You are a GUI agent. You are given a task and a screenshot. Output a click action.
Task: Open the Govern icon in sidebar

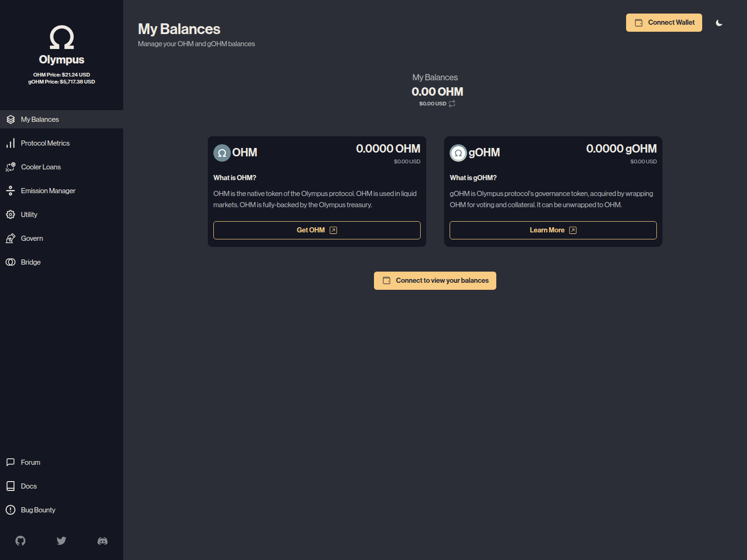pyautogui.click(x=10, y=238)
